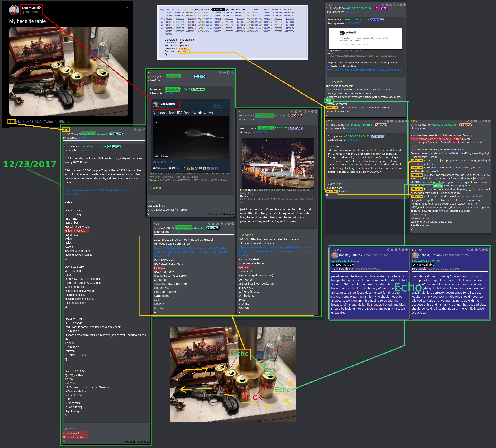Viewport: 496px width, 448px height.
Task: Toggle checkmark circle on post 4510
Action: (x=406, y=121)
